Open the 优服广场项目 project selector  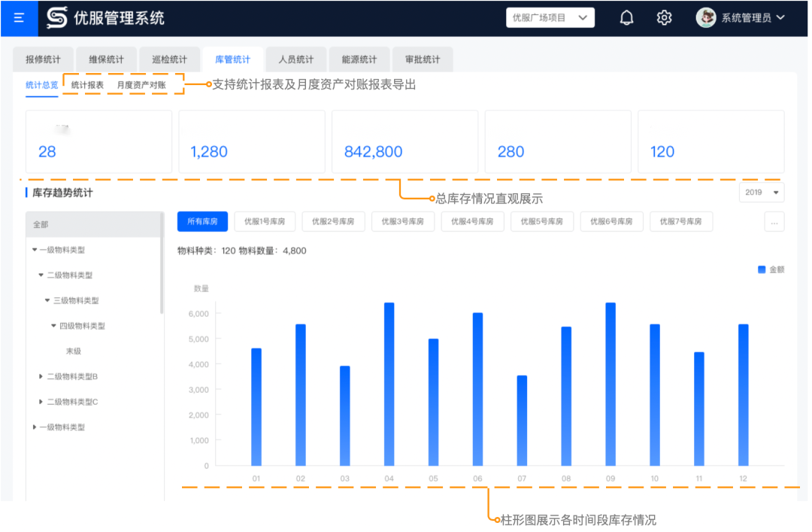pos(550,17)
